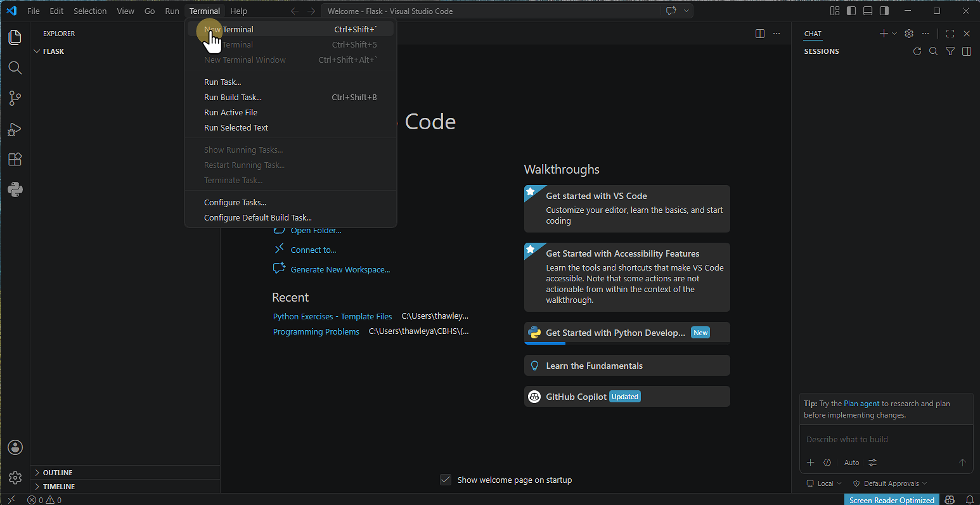
Task: Open the Default Approvals dropdown
Action: tap(890, 483)
